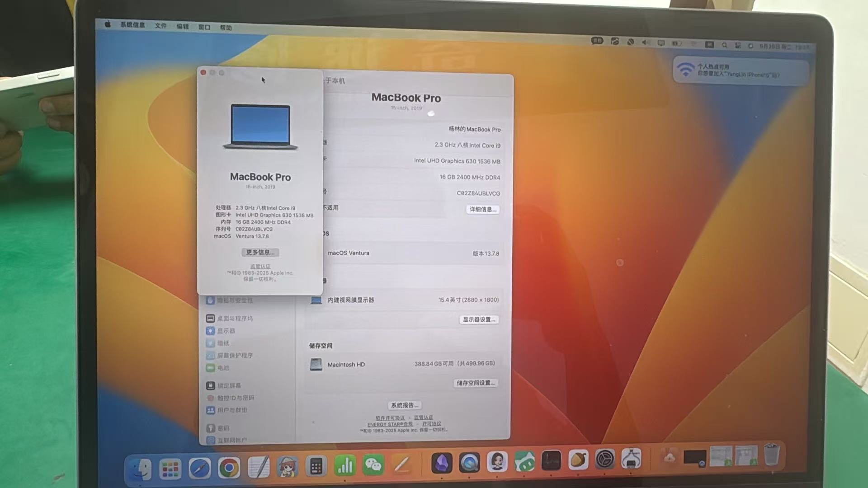Open the purple crystal Obsidian icon

tap(442, 463)
